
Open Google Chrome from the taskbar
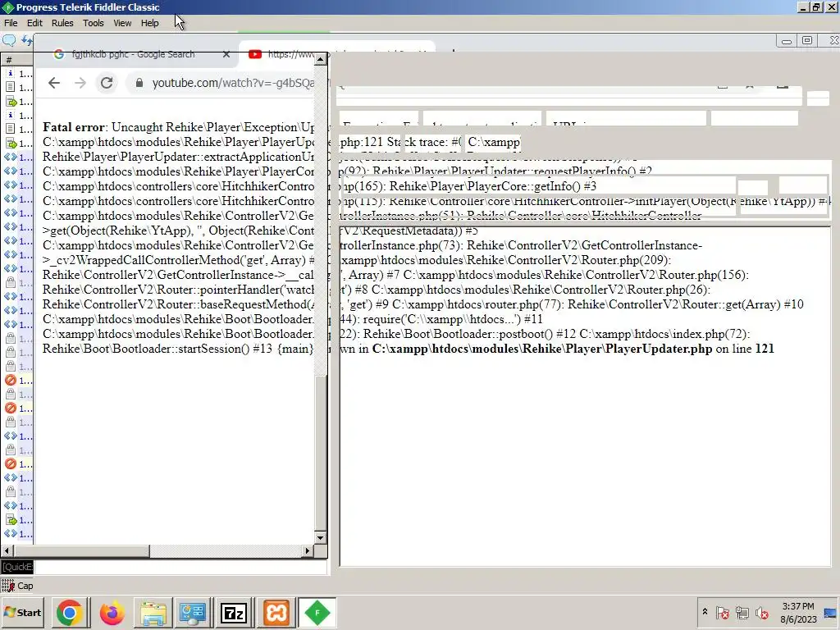(x=69, y=612)
